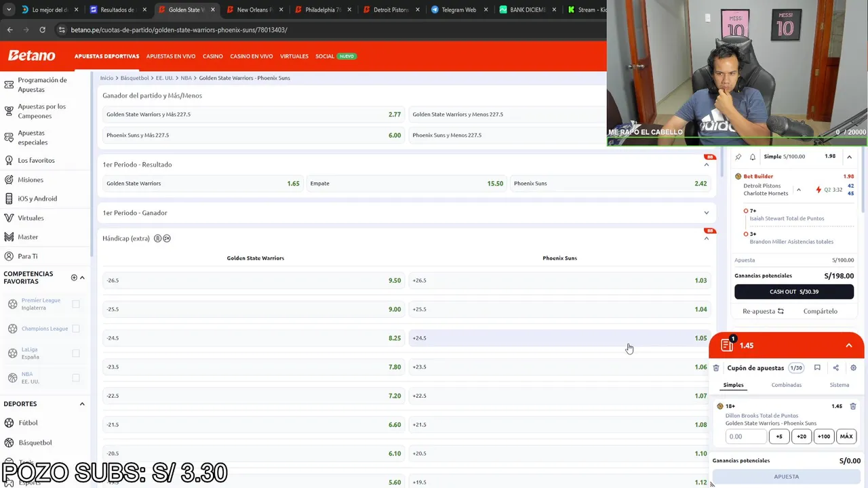Open Virtuales sidebar icon

9,218
